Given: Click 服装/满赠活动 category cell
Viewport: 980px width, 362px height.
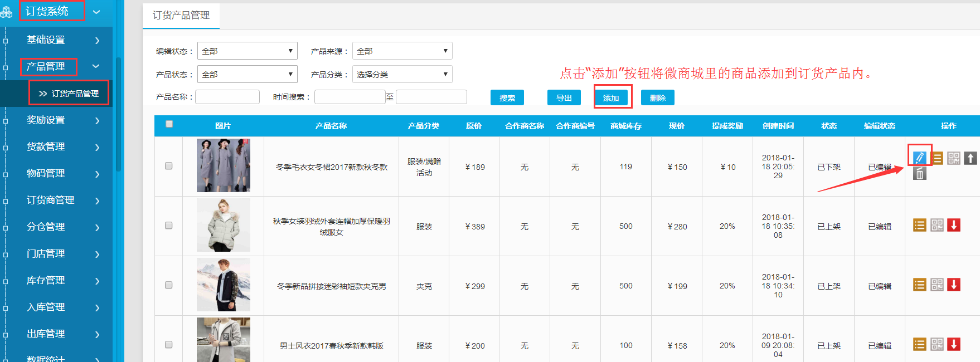Looking at the screenshot, I should click(424, 167).
